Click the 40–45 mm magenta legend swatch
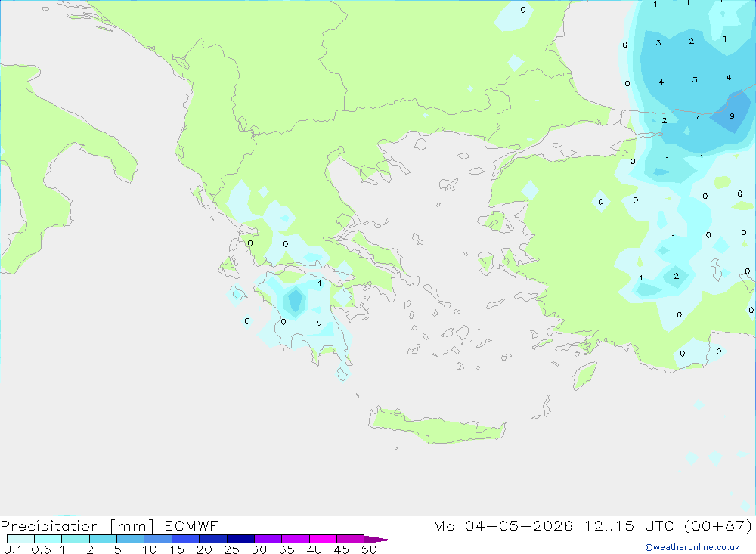The image size is (756, 554). click(323, 539)
